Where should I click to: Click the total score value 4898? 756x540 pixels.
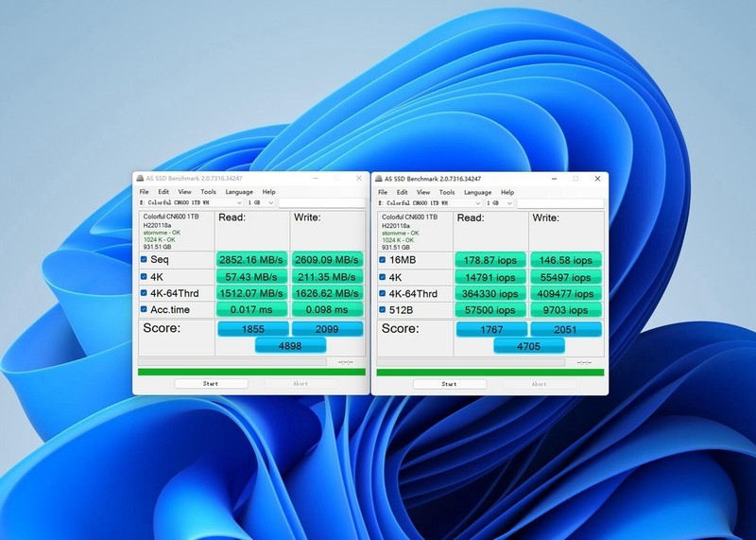click(290, 345)
